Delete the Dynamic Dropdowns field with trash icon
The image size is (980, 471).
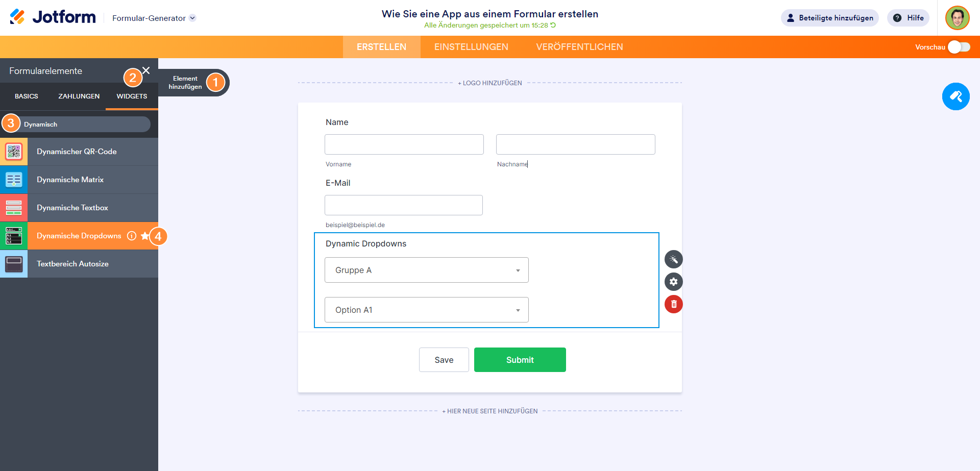674,304
